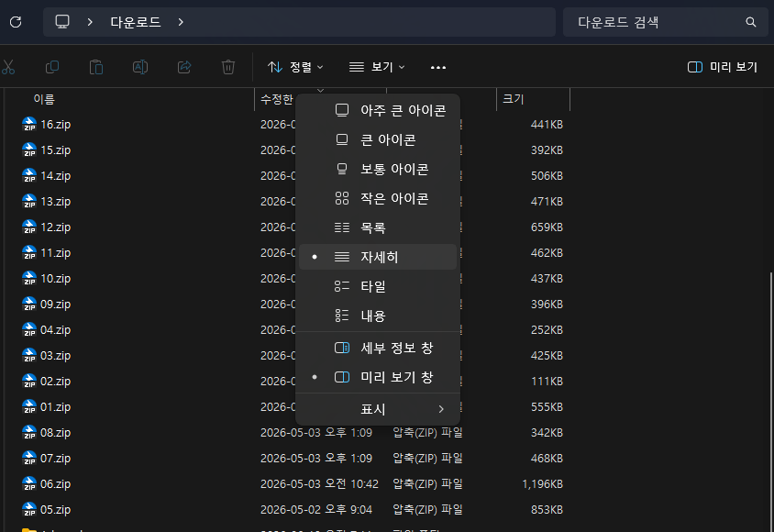The width and height of the screenshot is (774, 532).
Task: Click the zip icon of 16.zip
Action: pyautogui.click(x=29, y=124)
